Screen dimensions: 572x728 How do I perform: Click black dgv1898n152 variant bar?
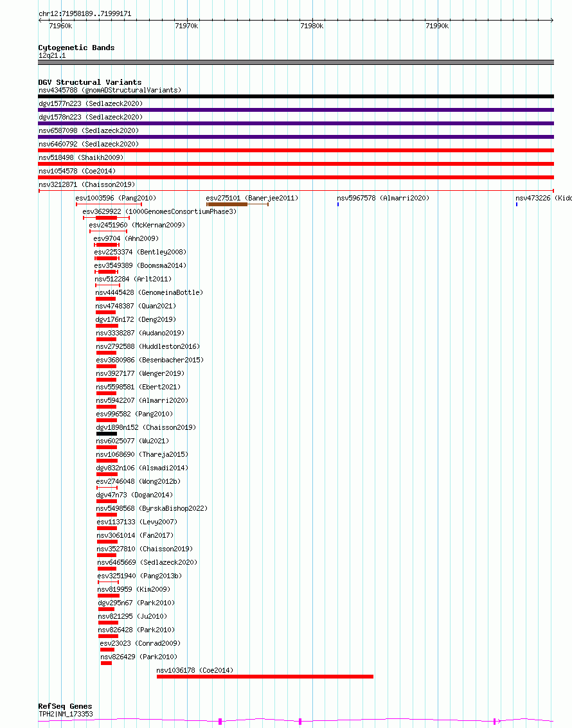tap(107, 433)
